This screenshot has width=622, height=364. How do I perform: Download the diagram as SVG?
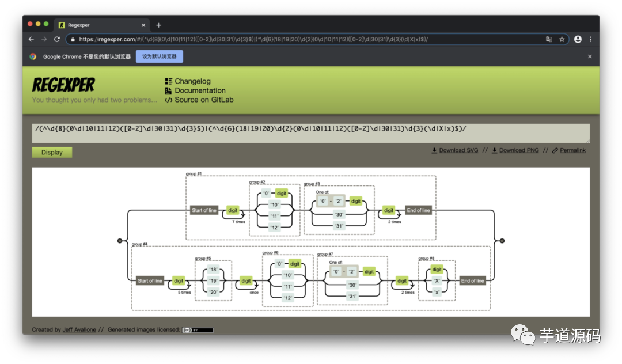[x=459, y=150]
